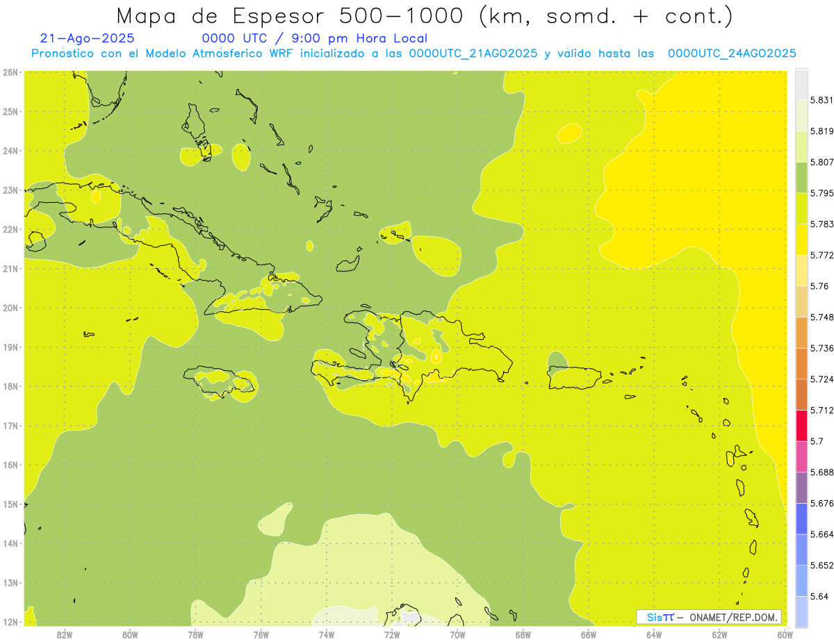Click the longitude label 66W
834x644 pixels.
(589, 635)
